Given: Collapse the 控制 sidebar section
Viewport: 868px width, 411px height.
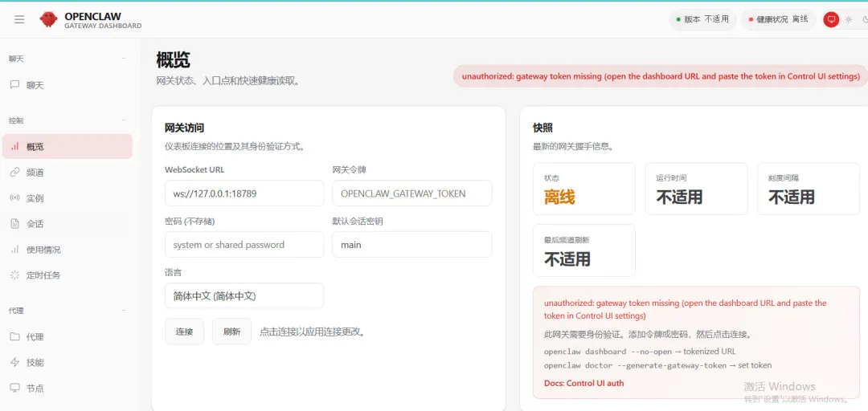Looking at the screenshot, I should pos(124,120).
